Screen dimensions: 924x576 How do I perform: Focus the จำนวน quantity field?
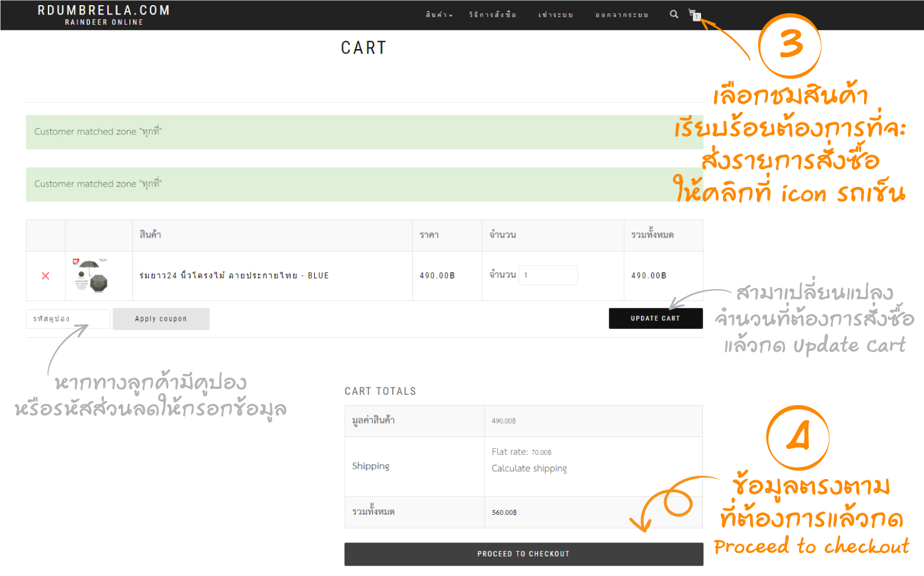547,275
